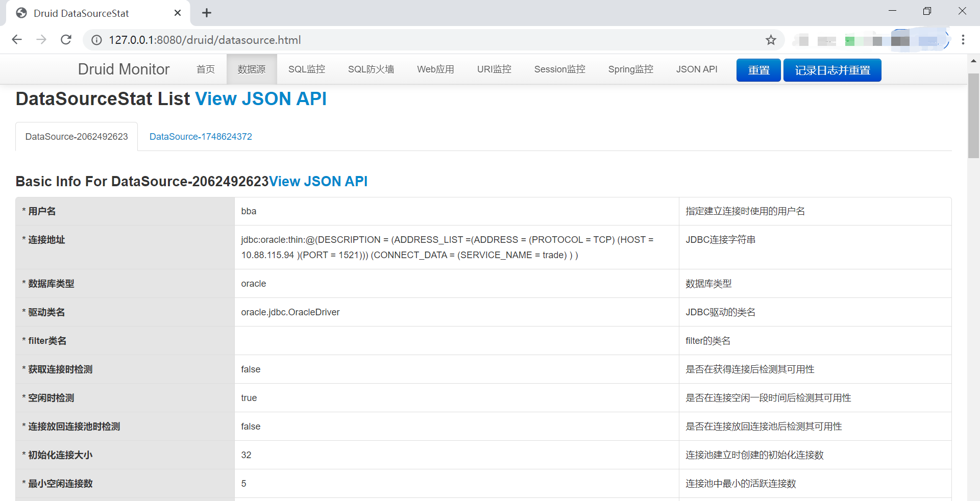
Task: Reload the Druid datasource page
Action: pos(66,40)
